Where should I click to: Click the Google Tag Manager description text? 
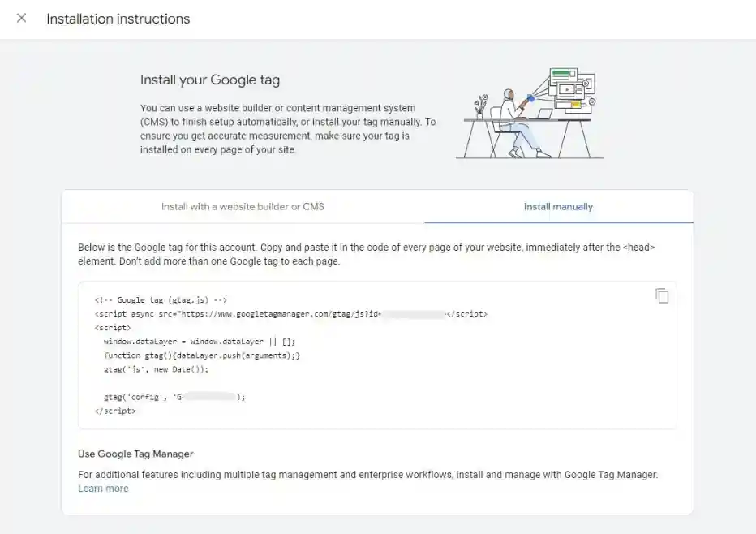(x=367, y=474)
